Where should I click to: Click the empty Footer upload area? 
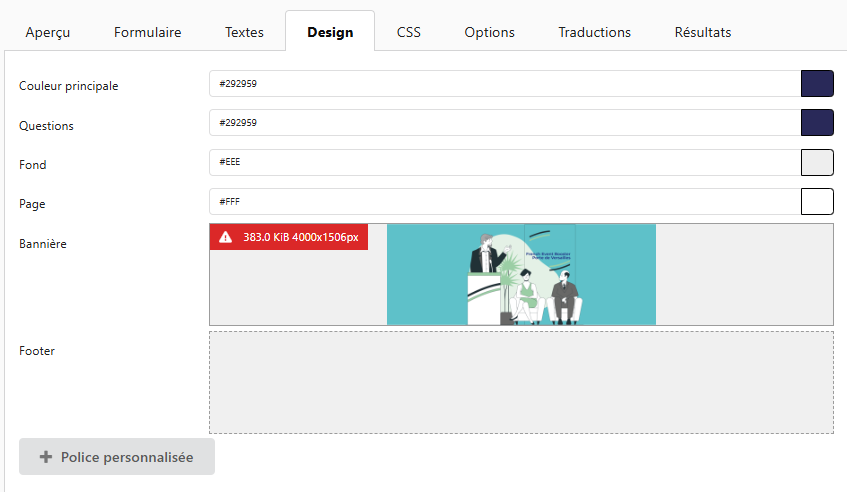tap(521, 382)
